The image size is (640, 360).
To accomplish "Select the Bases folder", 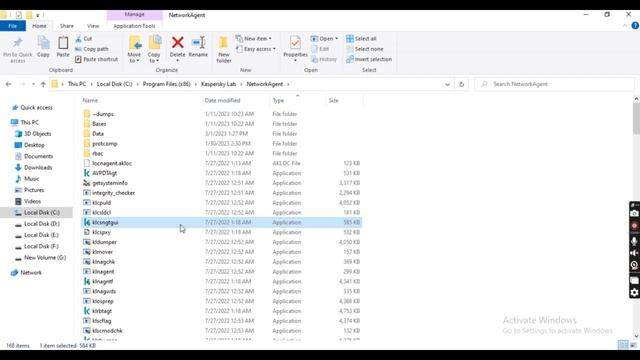I will 99,124.
